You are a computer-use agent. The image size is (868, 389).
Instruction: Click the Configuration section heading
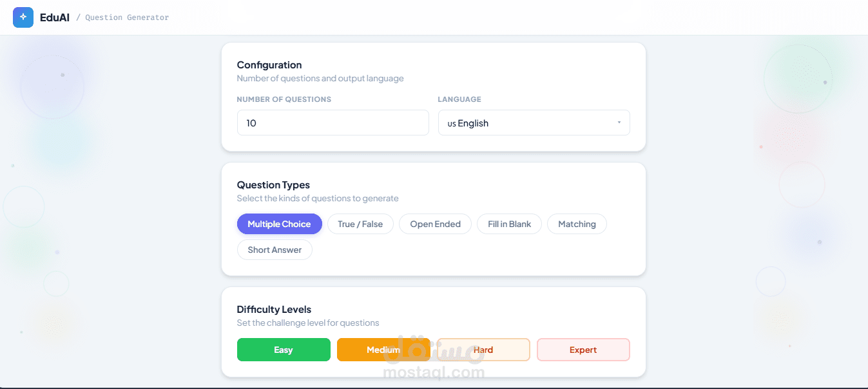269,65
